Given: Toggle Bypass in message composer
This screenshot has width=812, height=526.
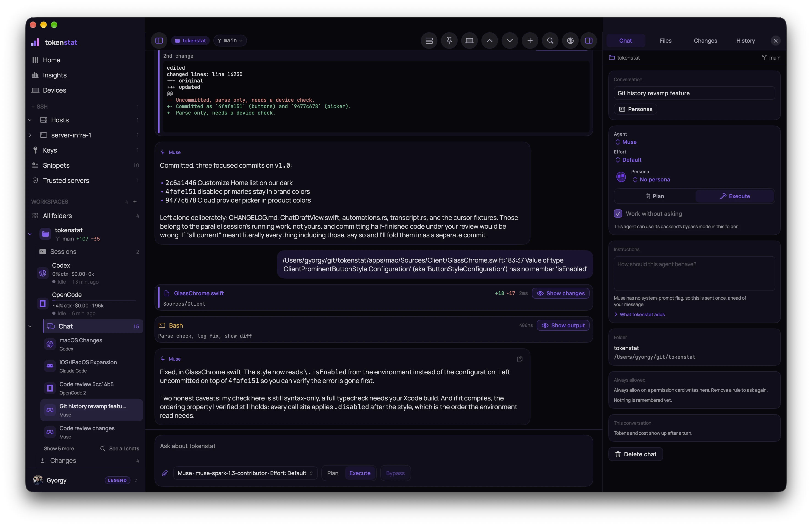Looking at the screenshot, I should 395,473.
